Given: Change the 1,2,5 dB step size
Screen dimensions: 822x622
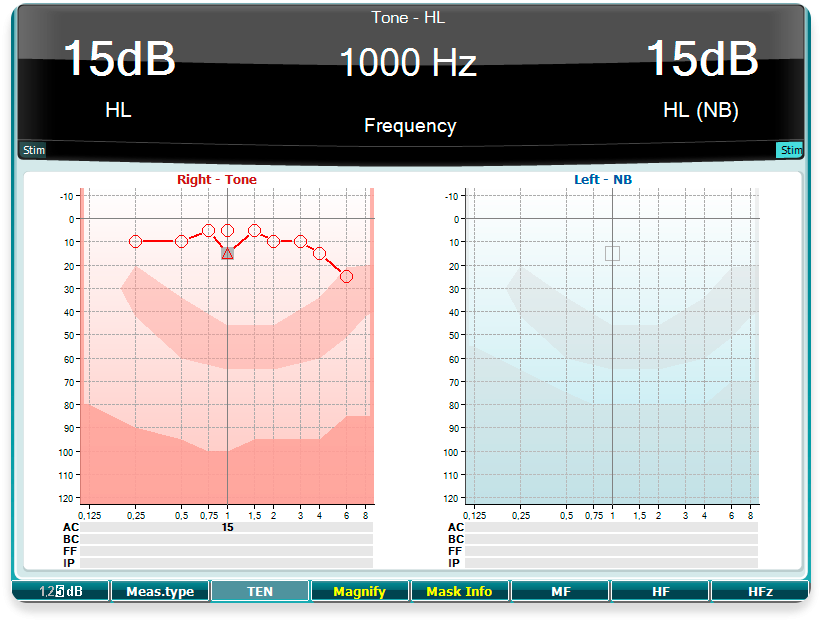Looking at the screenshot, I should click(60, 592).
